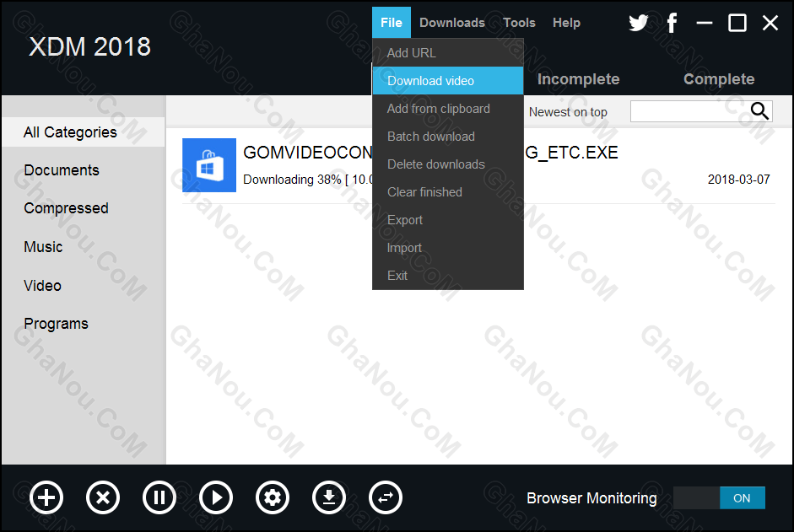Maximize the XDM window
The image size is (794, 532).
click(x=737, y=23)
